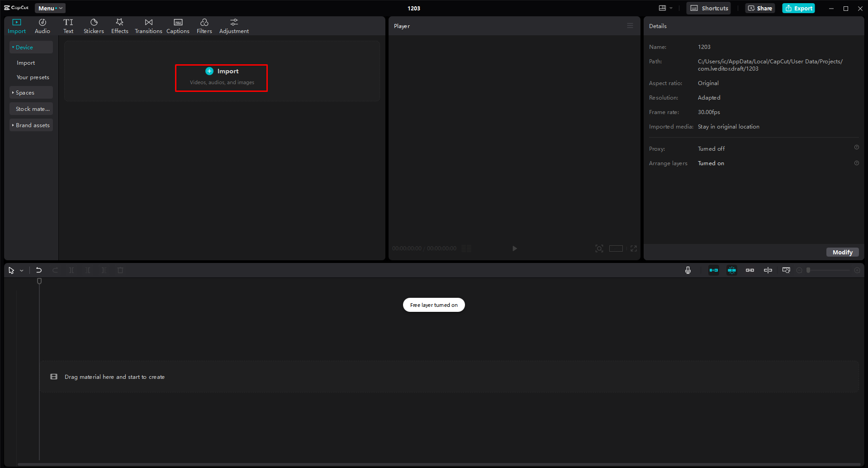Click the Arrange layers info icon
Screen dimensions: 868x468
(x=856, y=163)
